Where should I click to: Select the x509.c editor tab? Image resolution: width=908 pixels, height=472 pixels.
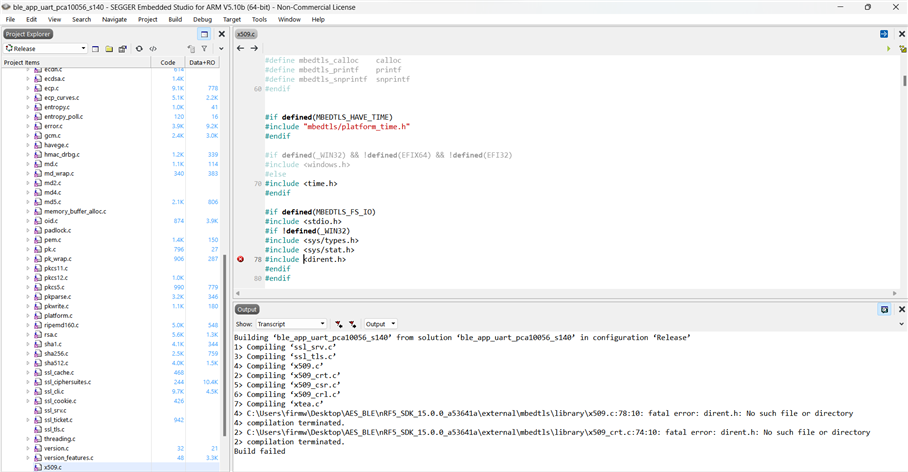[246, 34]
